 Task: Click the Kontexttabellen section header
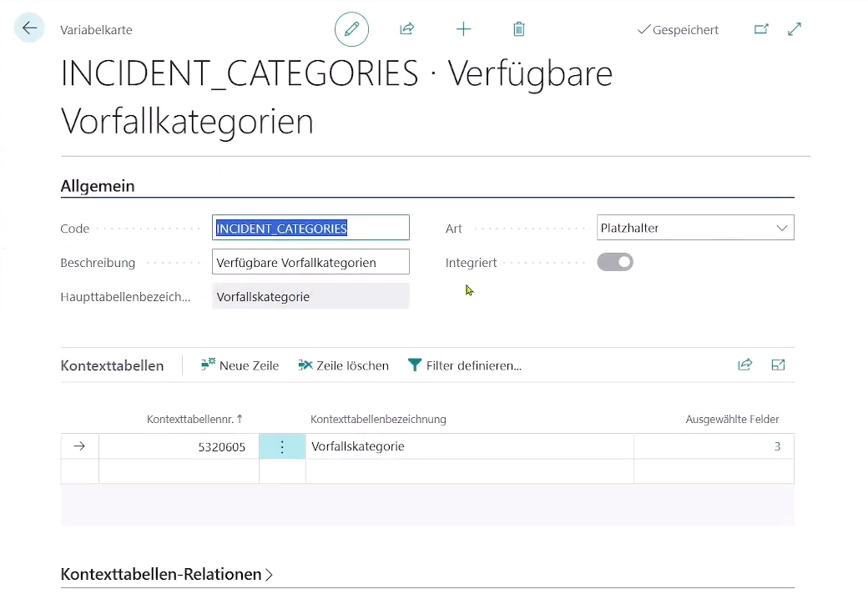[112, 365]
